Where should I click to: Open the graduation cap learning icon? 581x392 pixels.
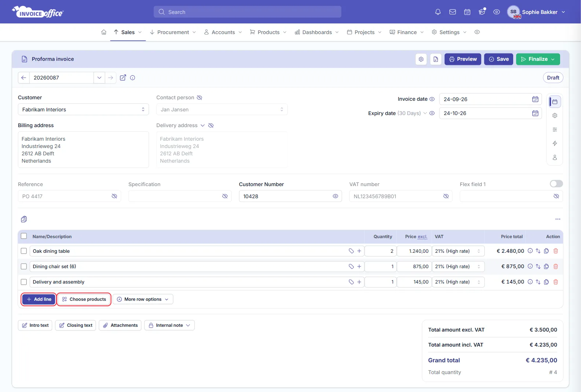(482, 12)
